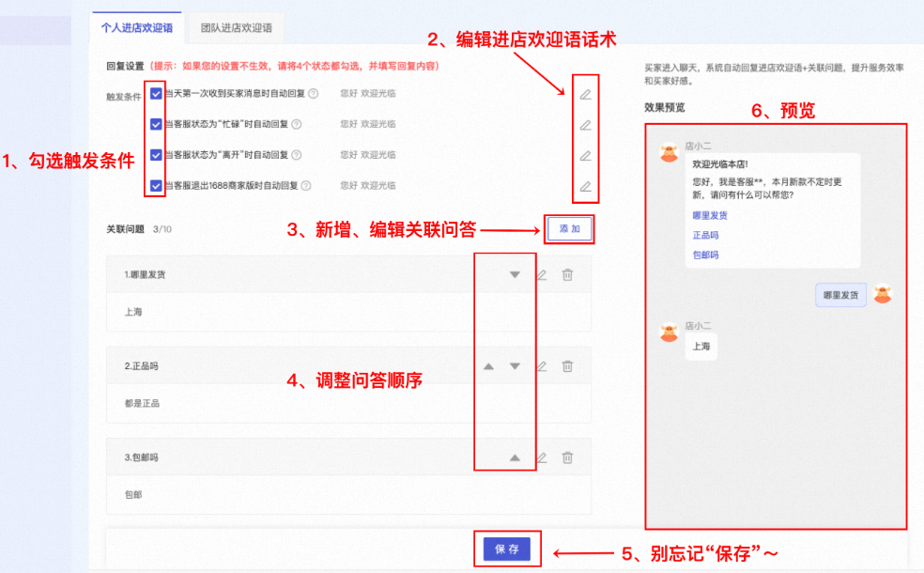
Task: Edit the first-message auto reply with pencil icon
Action: point(585,94)
